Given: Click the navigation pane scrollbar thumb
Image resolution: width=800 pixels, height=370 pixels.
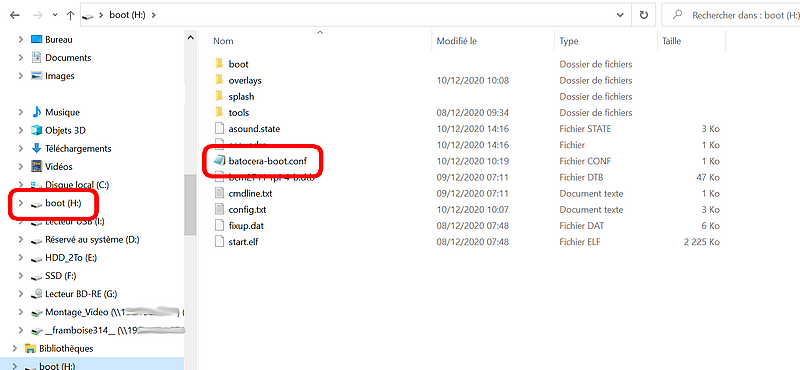Looking at the screenshot, I should point(190,205).
